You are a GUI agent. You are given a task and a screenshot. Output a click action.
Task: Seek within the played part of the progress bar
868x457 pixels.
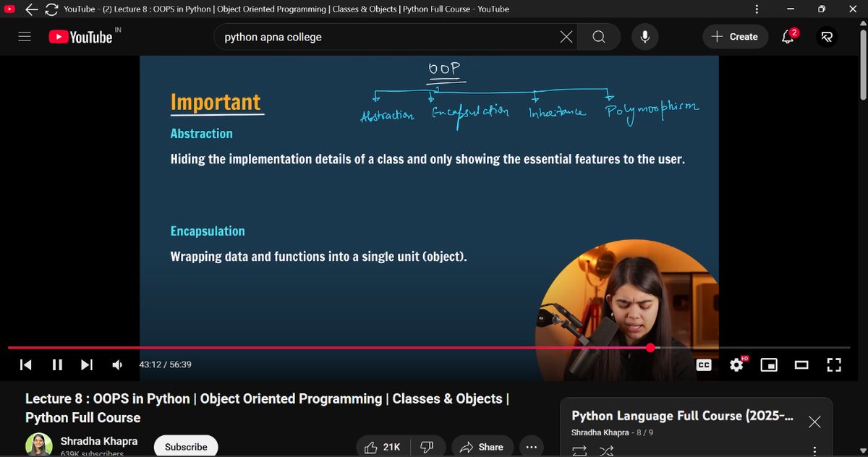pos(329,348)
